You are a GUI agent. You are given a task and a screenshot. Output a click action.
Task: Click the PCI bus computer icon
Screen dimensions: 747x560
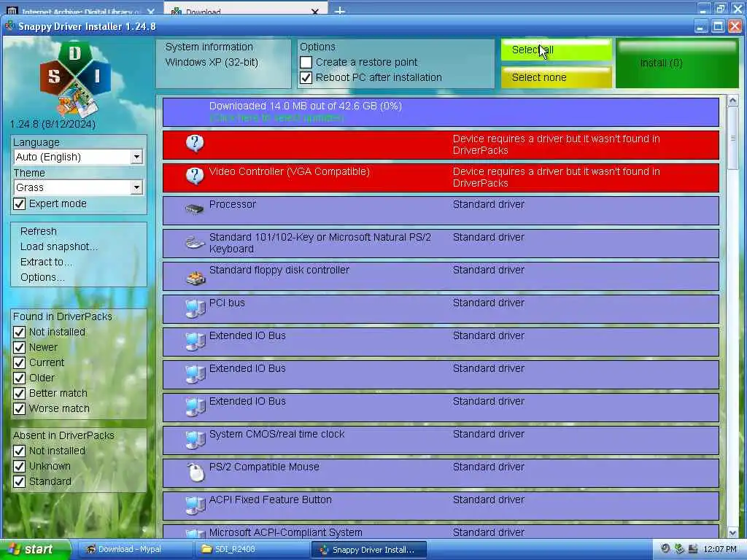[196, 308]
